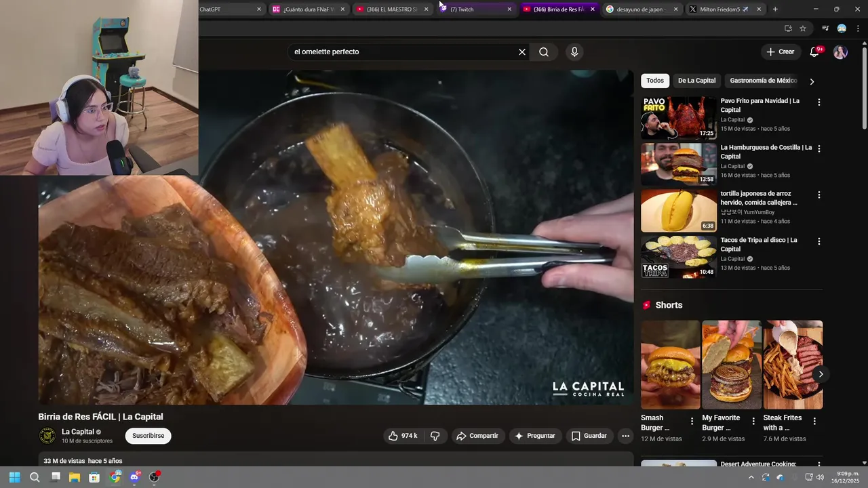Open the YouTube account avatar menu
Screen dimensions: 868x488
click(840, 52)
